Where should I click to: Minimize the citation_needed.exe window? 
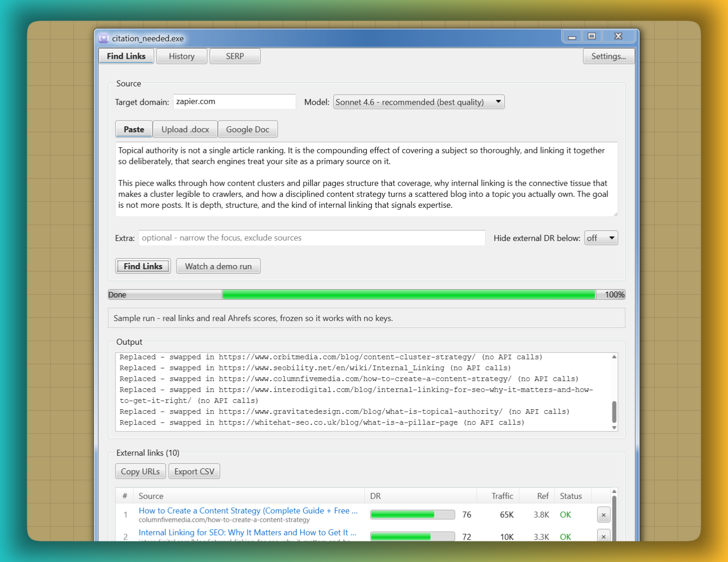click(572, 36)
